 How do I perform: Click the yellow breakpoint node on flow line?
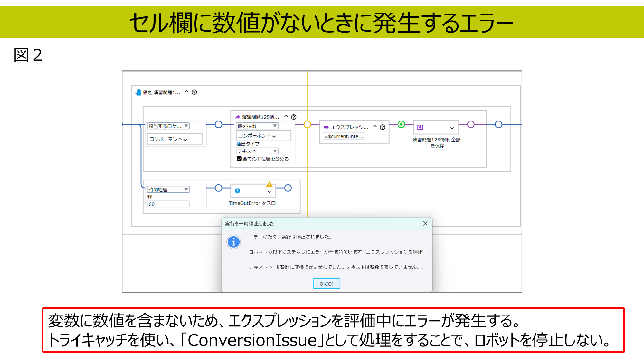coord(307,124)
